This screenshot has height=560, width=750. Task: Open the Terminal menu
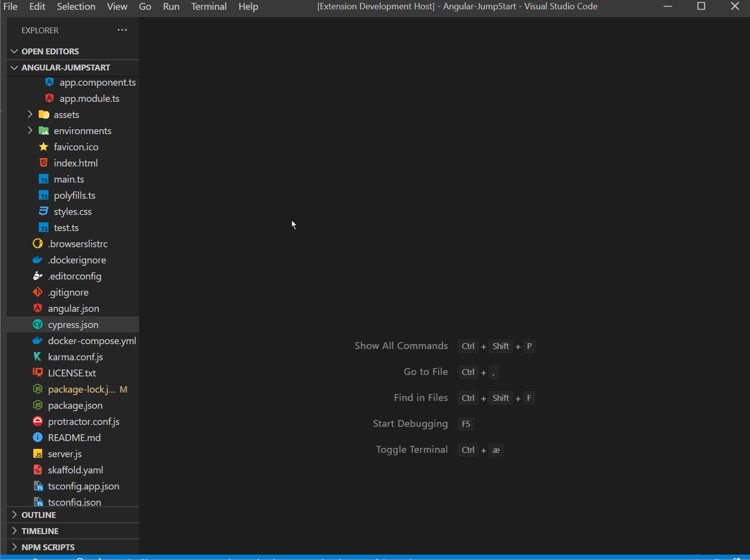[209, 6]
